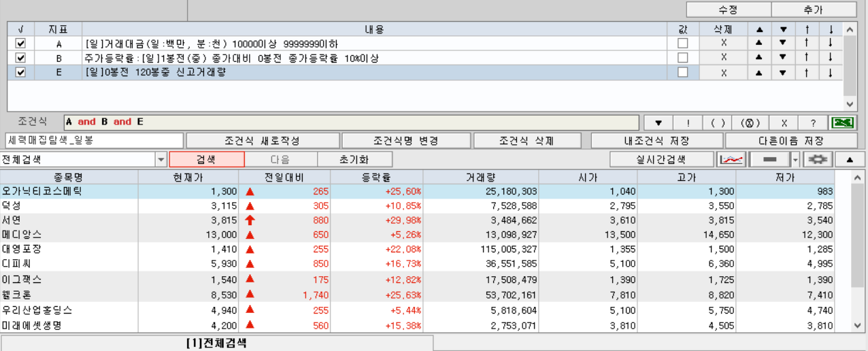Sort results by the 등락률 column header
The height and width of the screenshot is (351, 868).
pos(376,177)
